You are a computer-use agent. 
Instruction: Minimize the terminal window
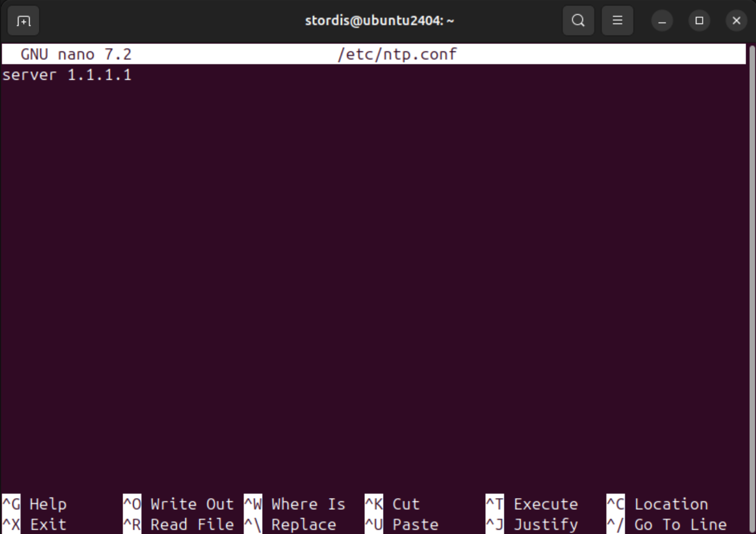coord(662,21)
